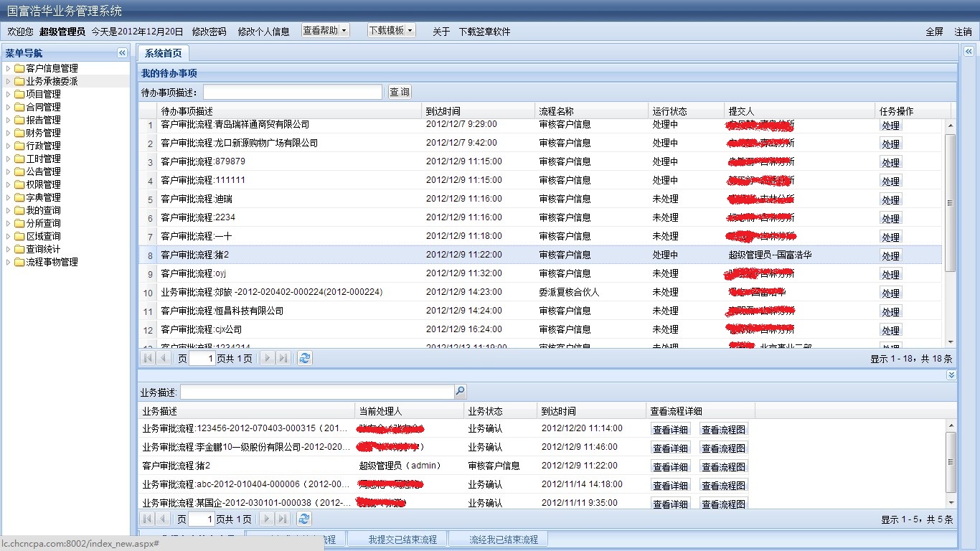Screen dimensions: 980x551
Task: Click 查看流程图 for the 李金鹏10—级股份有限公司 row
Action: [723, 448]
